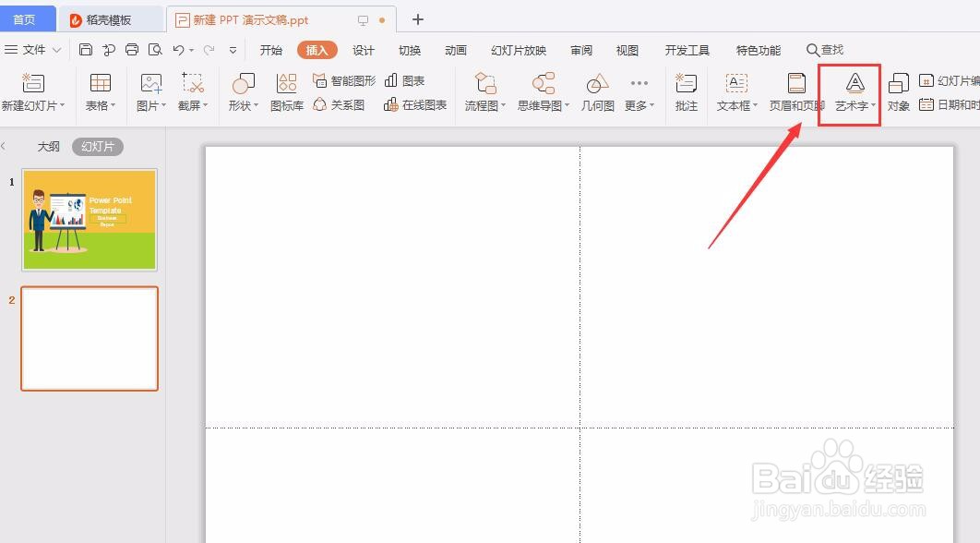This screenshot has height=543, width=980.
Task: Save the presentation
Action: (85, 50)
